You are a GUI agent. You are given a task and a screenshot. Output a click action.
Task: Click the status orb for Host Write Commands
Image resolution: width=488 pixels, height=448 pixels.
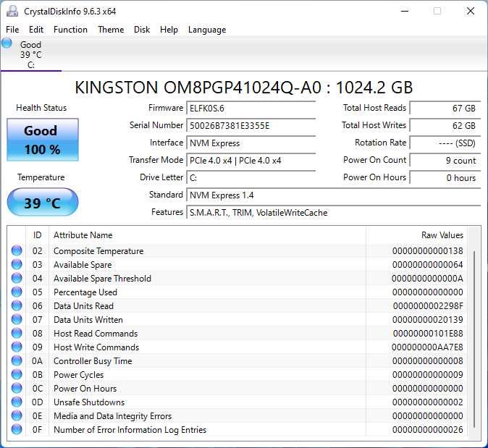click(x=17, y=347)
